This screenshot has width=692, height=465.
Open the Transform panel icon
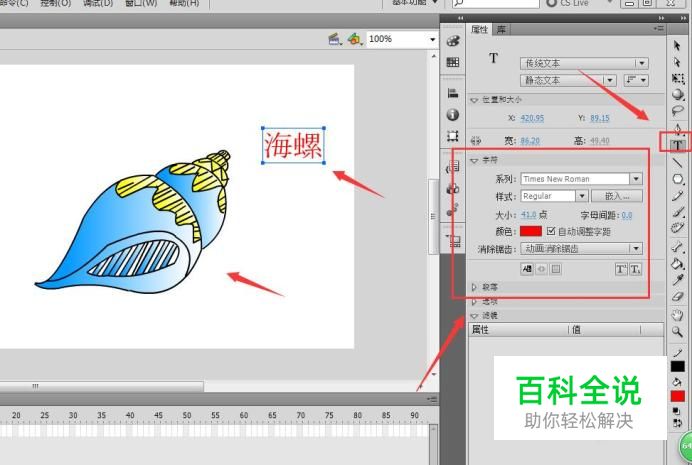pos(453,136)
